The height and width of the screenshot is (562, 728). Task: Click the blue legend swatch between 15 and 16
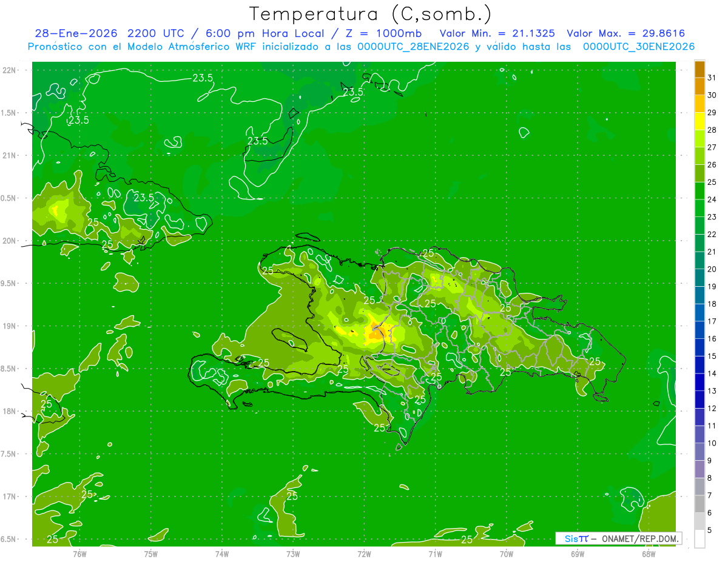point(699,347)
